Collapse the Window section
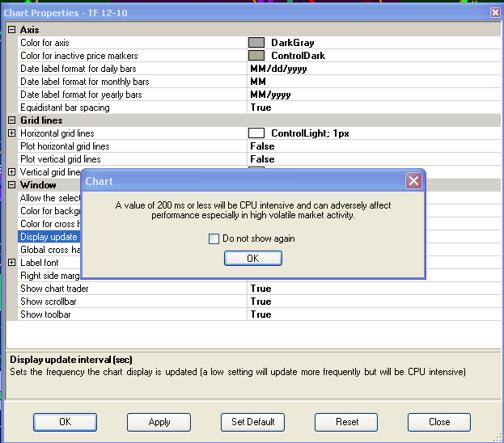The image size is (504, 443). coord(11,184)
